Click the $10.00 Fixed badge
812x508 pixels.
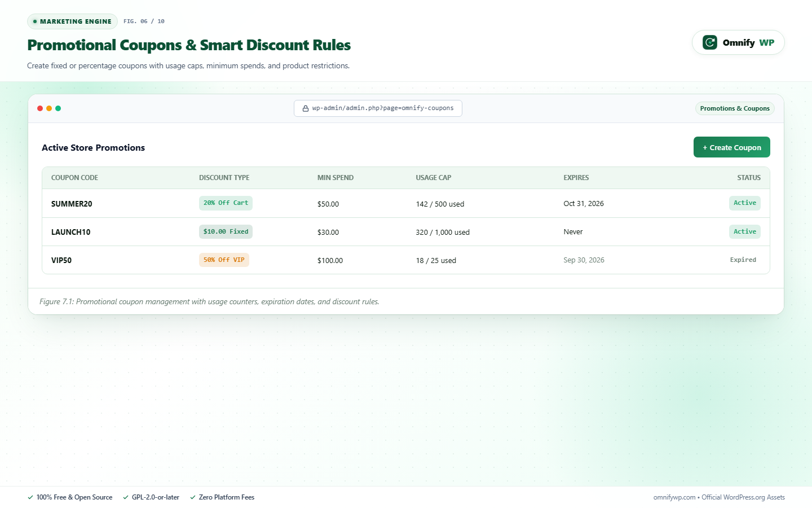click(x=226, y=231)
